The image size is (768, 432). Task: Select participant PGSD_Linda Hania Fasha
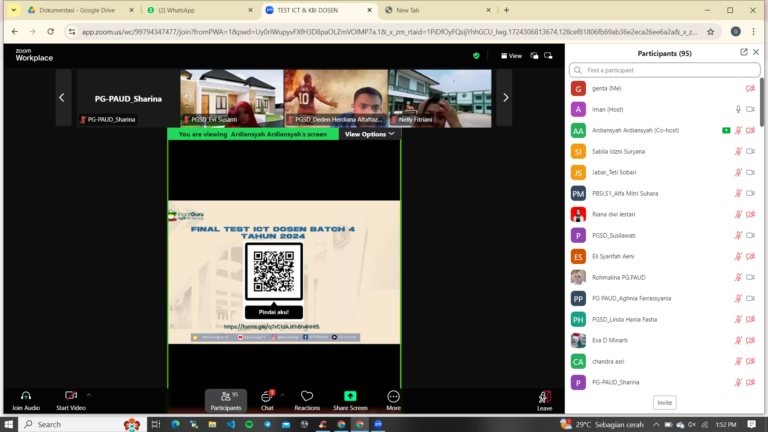[664, 319]
